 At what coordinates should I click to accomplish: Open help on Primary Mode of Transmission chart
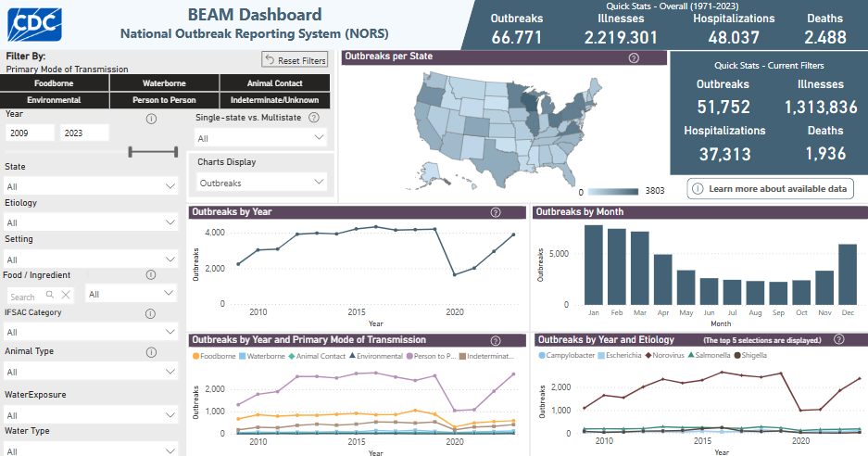(x=496, y=341)
